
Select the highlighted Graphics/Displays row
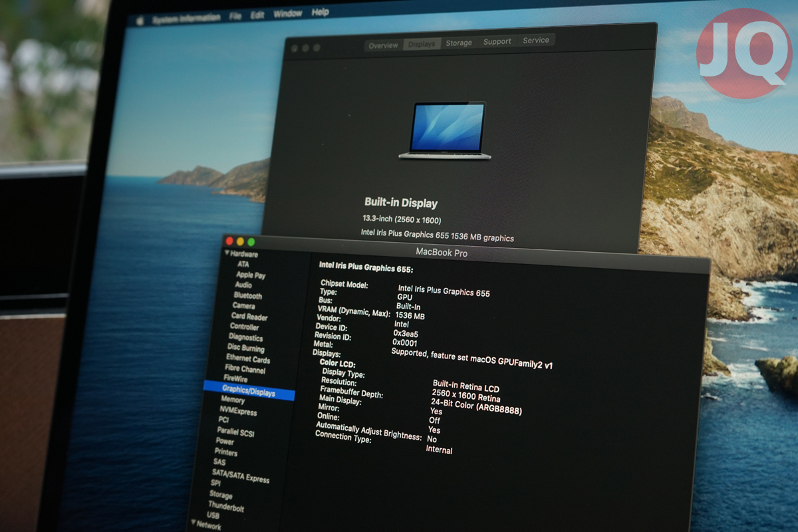click(249, 390)
